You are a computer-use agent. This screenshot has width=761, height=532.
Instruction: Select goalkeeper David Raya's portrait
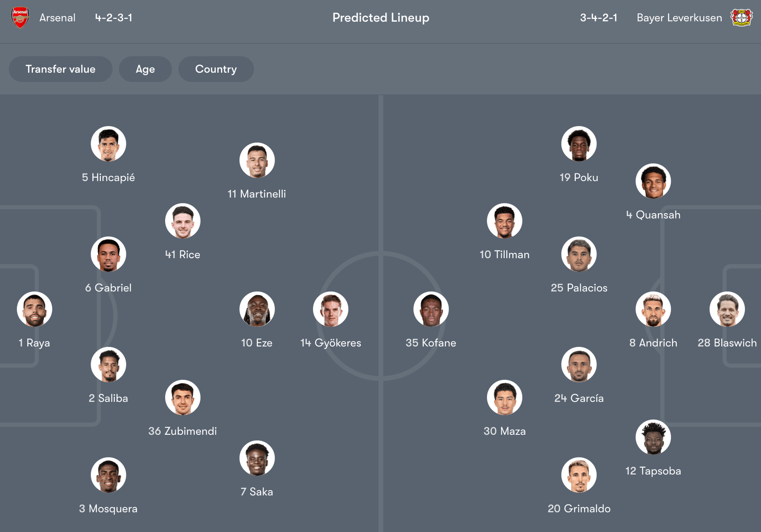tap(34, 309)
